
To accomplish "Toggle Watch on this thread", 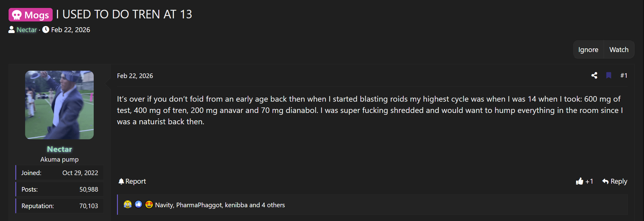I will click(619, 49).
